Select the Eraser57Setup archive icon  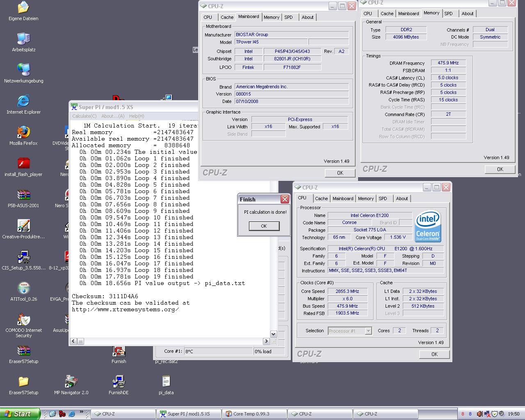[23, 354]
